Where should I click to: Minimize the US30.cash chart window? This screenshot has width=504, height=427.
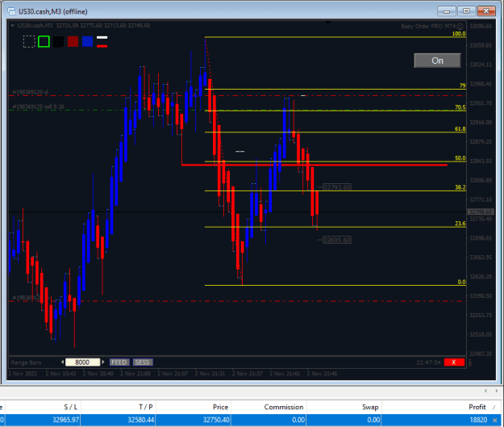pos(447,11)
